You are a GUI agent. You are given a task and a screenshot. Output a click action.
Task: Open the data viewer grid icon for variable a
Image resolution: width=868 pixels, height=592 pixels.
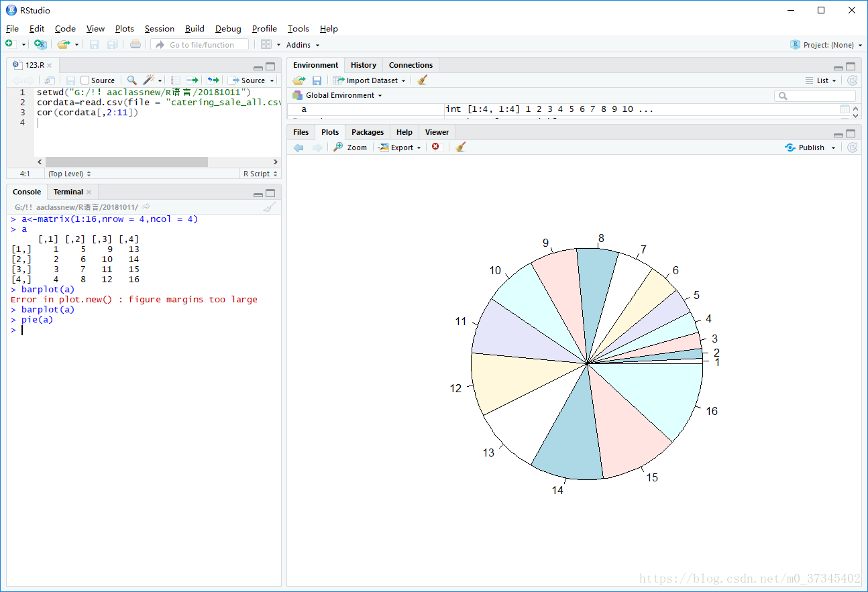click(845, 109)
